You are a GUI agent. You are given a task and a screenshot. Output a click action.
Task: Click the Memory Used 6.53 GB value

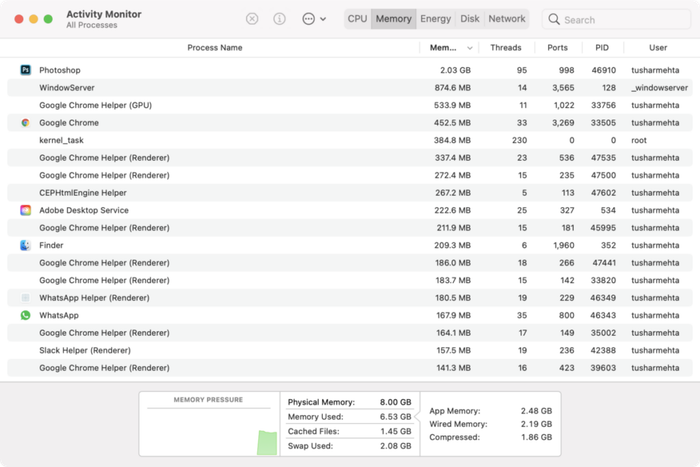396,417
